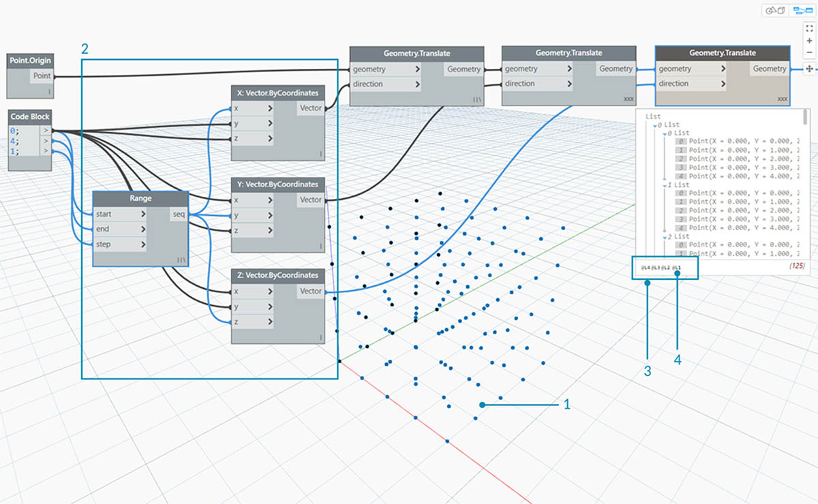Screen dimensions: 818x504
Task: Collapse the nested 2 List in preview
Action: (664, 236)
